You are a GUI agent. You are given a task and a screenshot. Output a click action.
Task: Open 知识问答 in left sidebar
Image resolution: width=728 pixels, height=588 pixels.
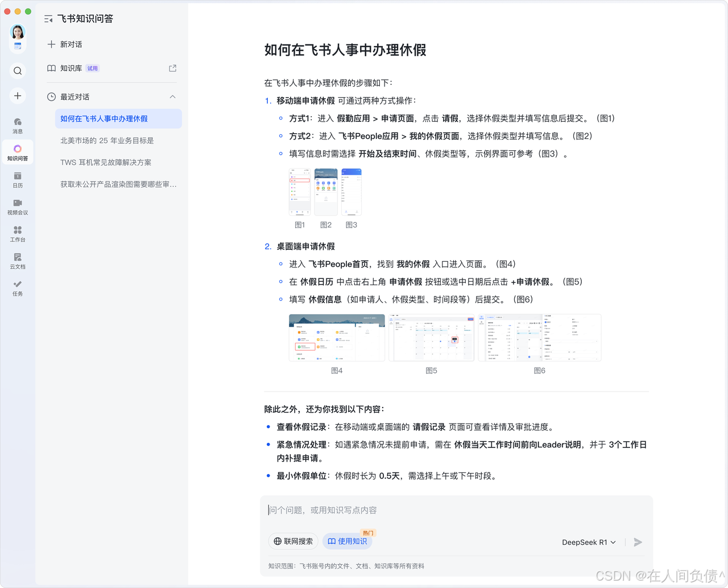point(18,153)
